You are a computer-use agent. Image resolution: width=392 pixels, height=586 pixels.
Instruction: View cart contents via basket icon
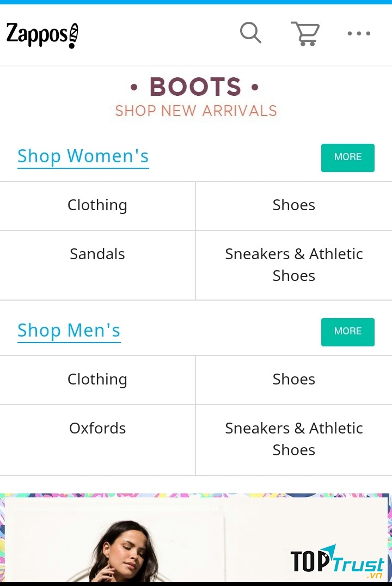point(305,33)
